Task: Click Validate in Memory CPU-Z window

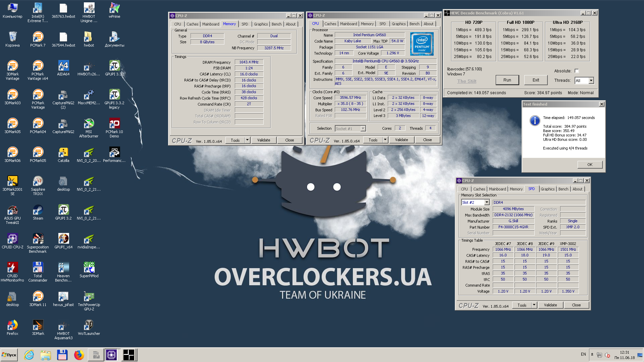Action: (x=264, y=140)
